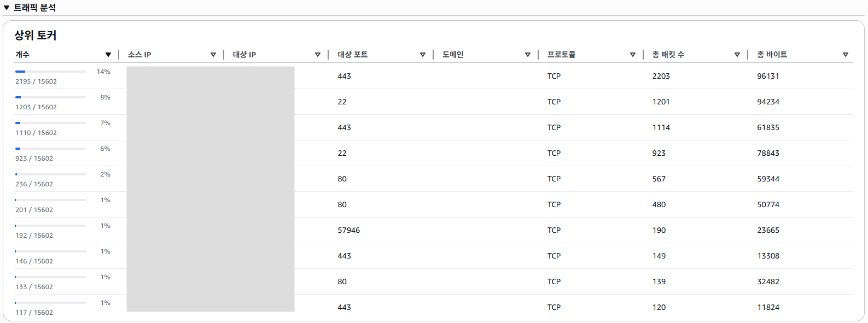This screenshot has height=323, width=868.
Task: Select the 대상 포트 column header label
Action: (352, 55)
